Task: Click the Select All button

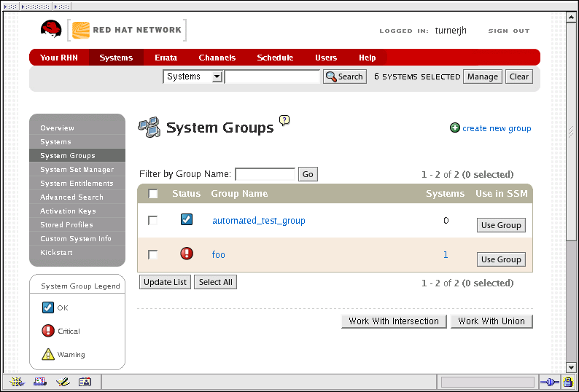Action: coord(216,282)
